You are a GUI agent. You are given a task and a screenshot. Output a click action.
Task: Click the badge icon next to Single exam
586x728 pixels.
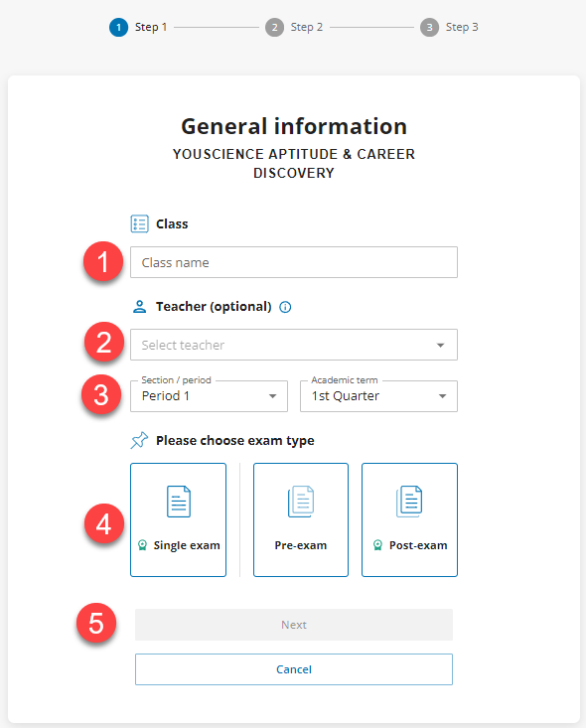tap(143, 545)
